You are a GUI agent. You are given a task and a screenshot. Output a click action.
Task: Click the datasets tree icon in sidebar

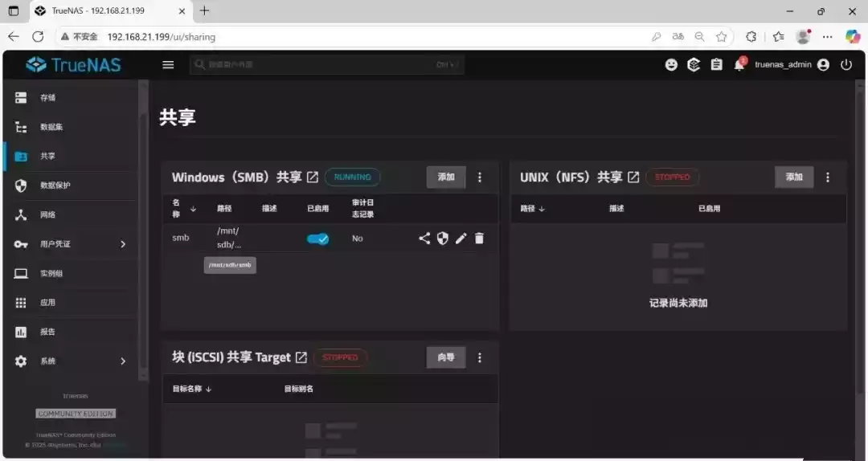coord(20,127)
